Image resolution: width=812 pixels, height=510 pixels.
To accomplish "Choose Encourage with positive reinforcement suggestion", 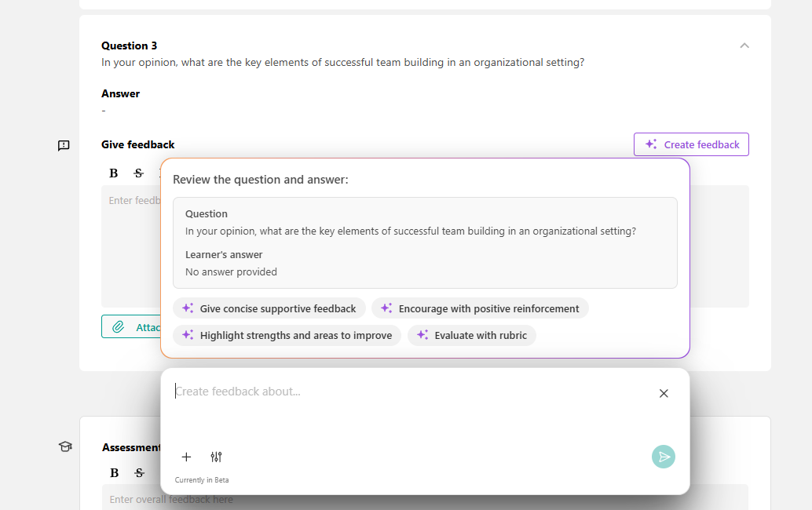I will click(x=480, y=308).
